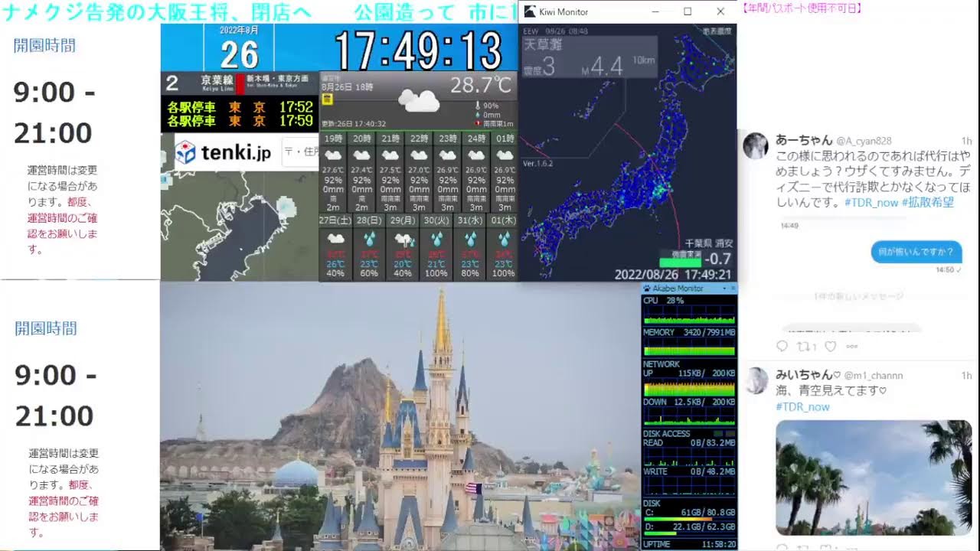
Task: Like あーちゃん's tweet with the heart icon
Action: (830, 346)
